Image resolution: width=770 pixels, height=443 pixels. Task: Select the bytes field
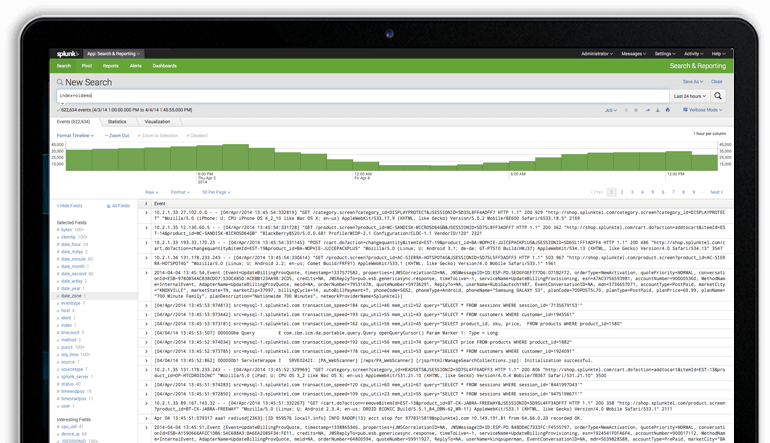coord(66,230)
